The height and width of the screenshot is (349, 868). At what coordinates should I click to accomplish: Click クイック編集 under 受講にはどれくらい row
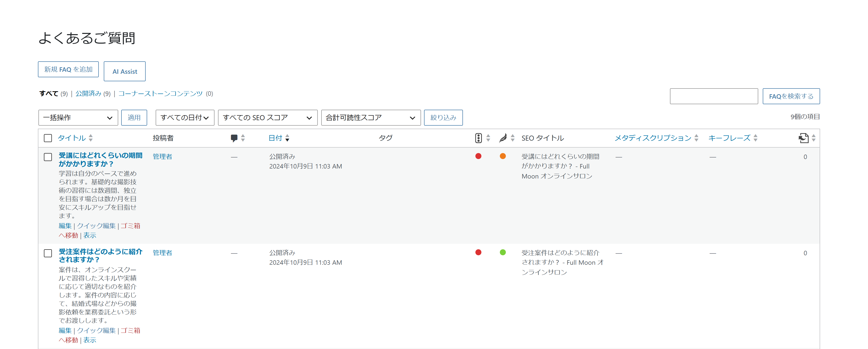(x=96, y=226)
